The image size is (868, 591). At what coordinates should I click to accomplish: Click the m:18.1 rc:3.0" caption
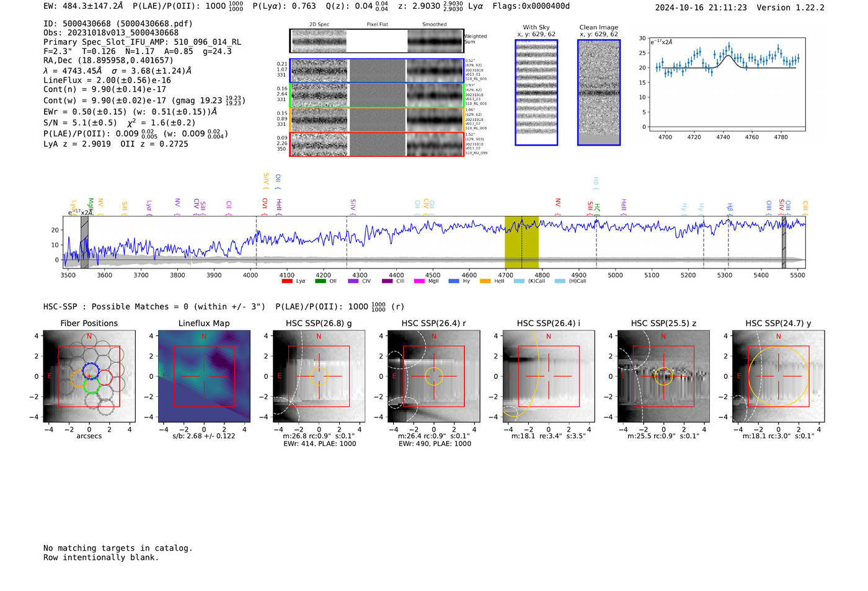(779, 436)
